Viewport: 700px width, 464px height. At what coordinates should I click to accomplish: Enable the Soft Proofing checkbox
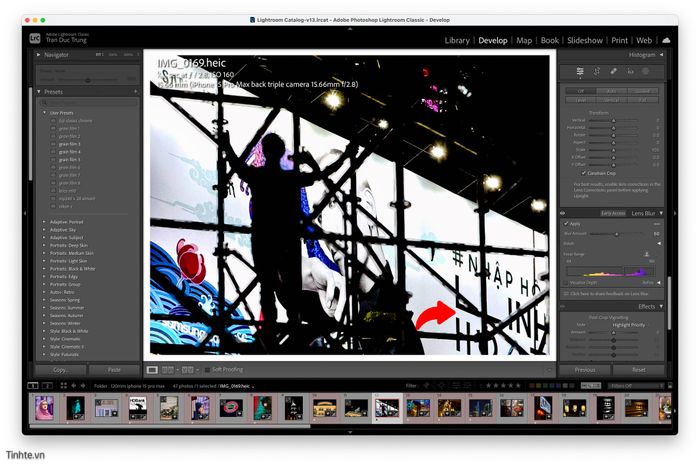coord(207,370)
